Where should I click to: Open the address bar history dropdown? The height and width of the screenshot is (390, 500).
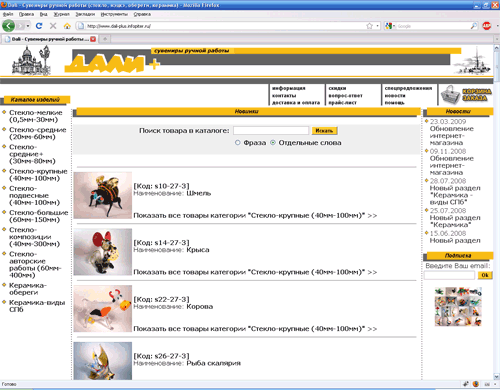377,26
